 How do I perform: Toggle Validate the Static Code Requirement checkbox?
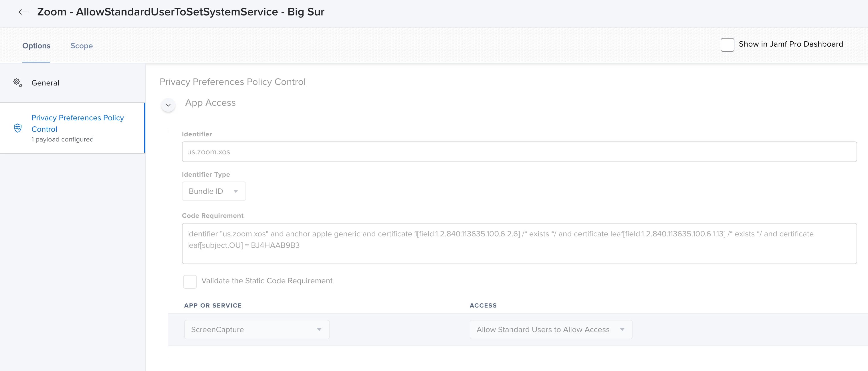click(x=190, y=282)
